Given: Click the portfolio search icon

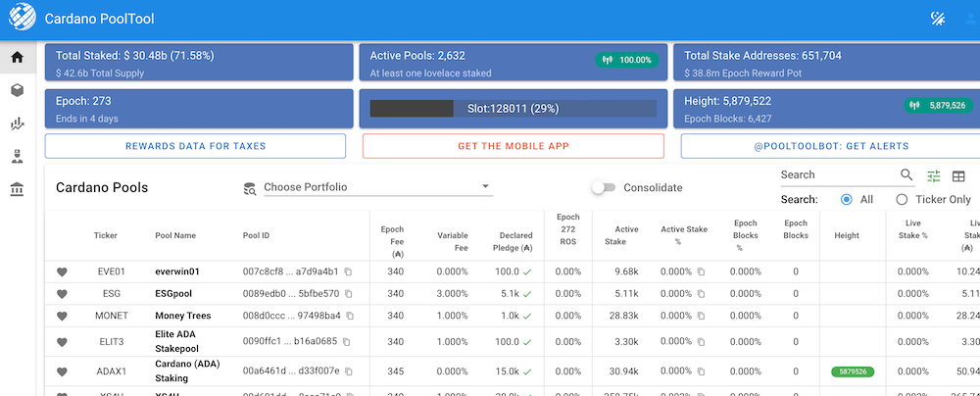Looking at the screenshot, I should coord(250,187).
